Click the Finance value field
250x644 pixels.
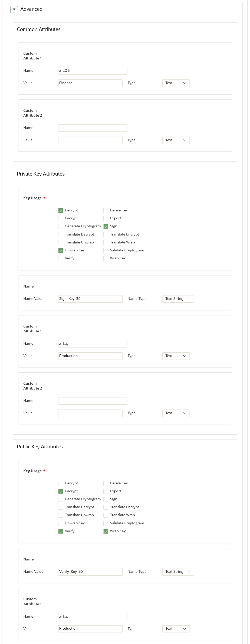(90, 83)
